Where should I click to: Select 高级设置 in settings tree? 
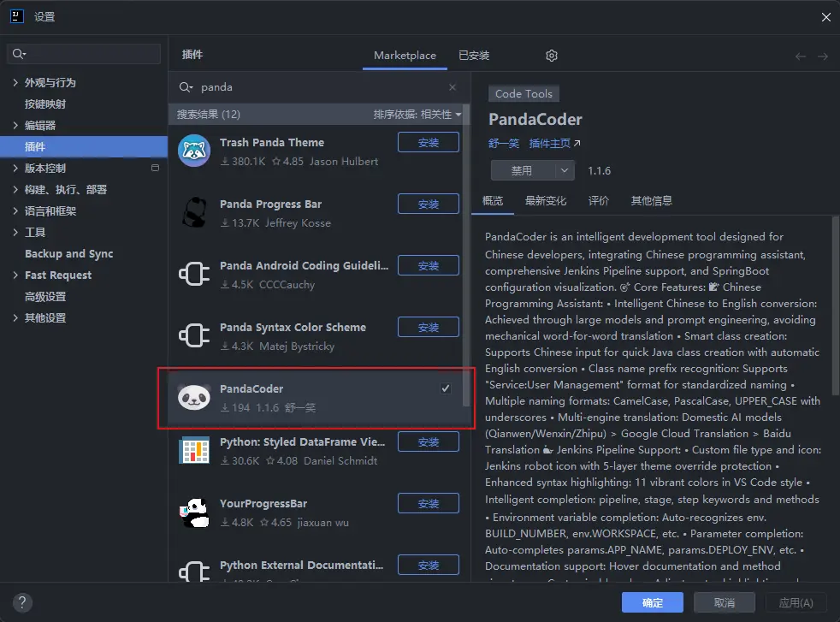click(45, 297)
